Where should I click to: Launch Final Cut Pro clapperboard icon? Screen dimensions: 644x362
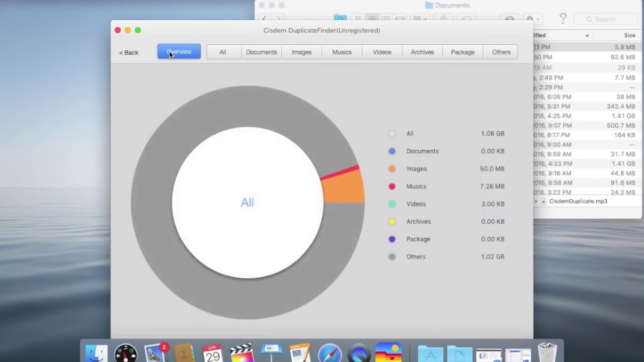point(242,353)
